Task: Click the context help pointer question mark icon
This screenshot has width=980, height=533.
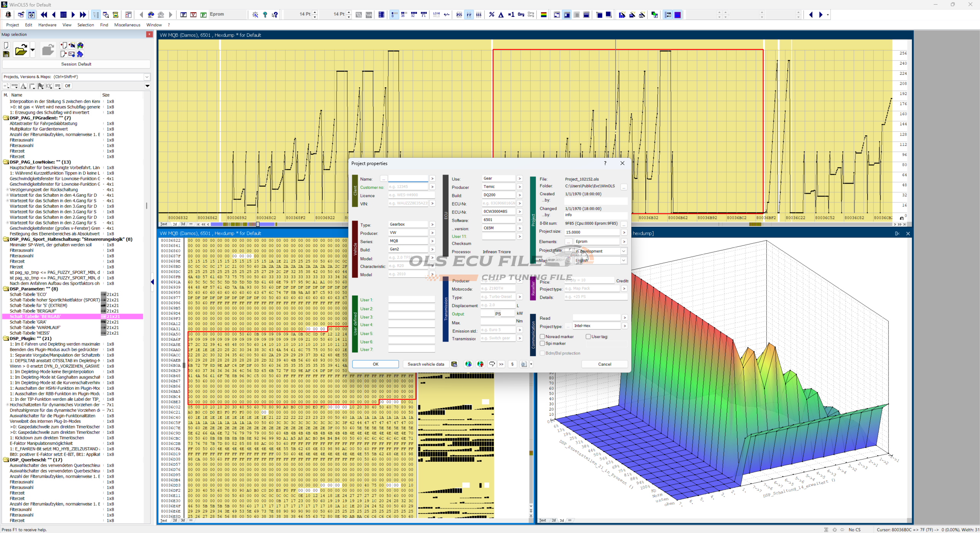Action: pyautogui.click(x=275, y=15)
